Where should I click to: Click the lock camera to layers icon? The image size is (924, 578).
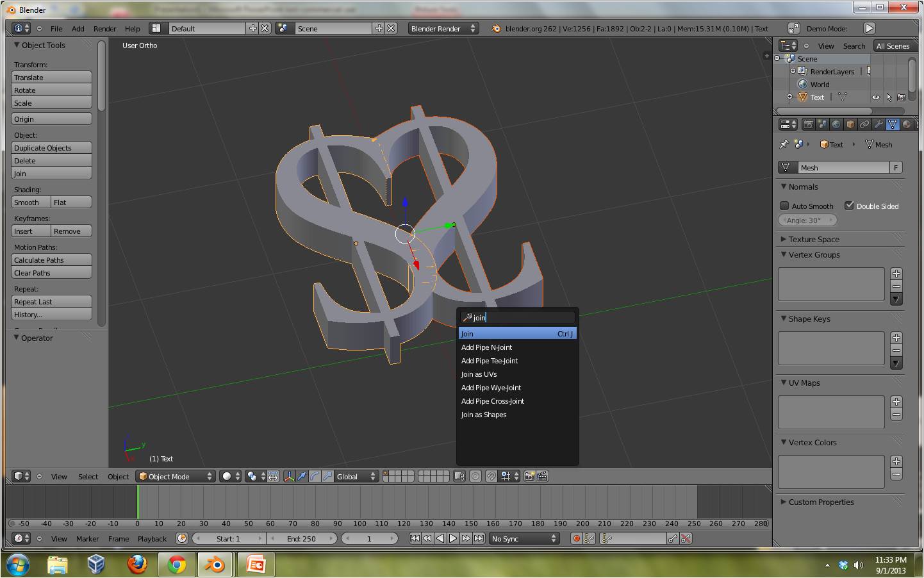click(x=459, y=476)
